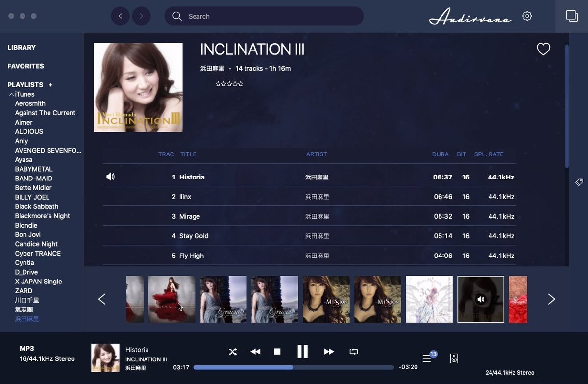Click the playback progress bar
This screenshot has width=588, height=384.
click(294, 367)
